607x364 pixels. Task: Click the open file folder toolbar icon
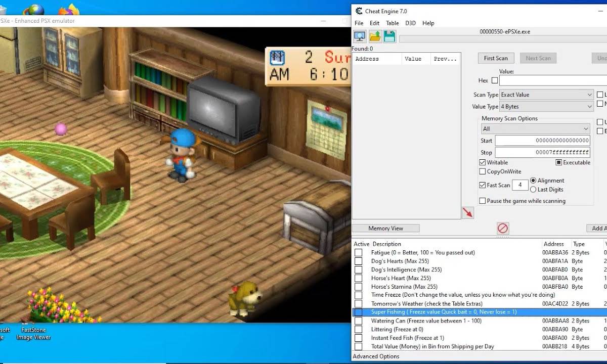click(x=375, y=36)
